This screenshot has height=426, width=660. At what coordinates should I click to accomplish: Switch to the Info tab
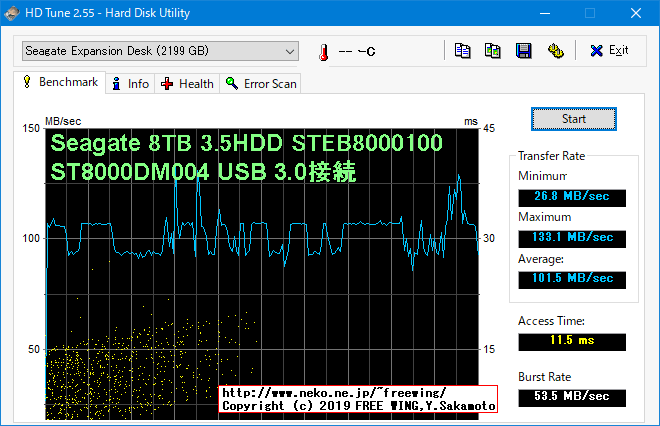coord(130,84)
